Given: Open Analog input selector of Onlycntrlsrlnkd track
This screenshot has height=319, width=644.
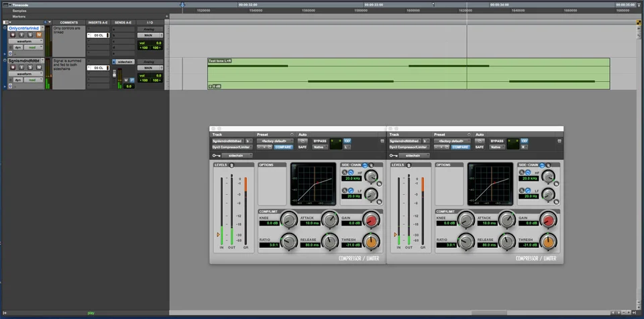Looking at the screenshot, I should tap(150, 29).
